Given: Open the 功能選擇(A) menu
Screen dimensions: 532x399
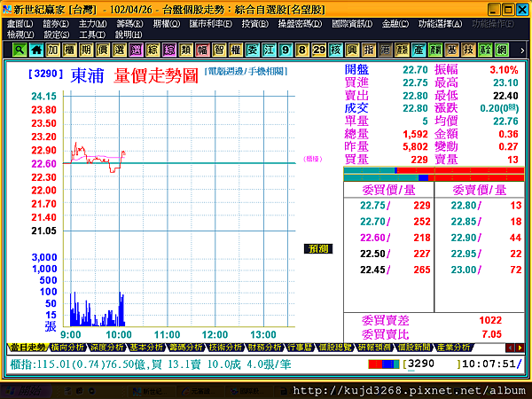Looking at the screenshot, I should (x=440, y=24).
